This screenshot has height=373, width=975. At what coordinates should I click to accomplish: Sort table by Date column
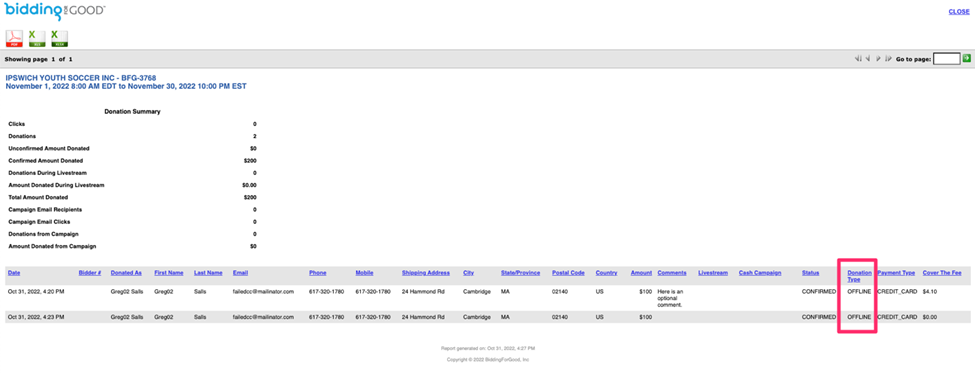point(14,273)
